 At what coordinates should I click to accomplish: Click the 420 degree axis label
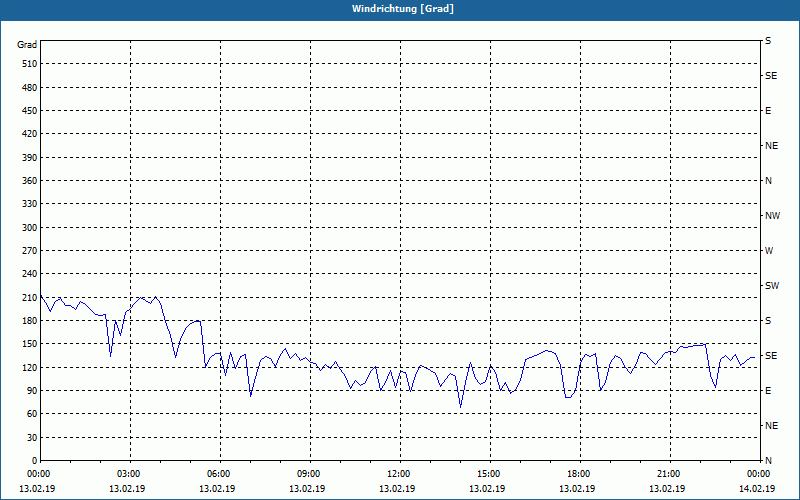pyautogui.click(x=30, y=134)
